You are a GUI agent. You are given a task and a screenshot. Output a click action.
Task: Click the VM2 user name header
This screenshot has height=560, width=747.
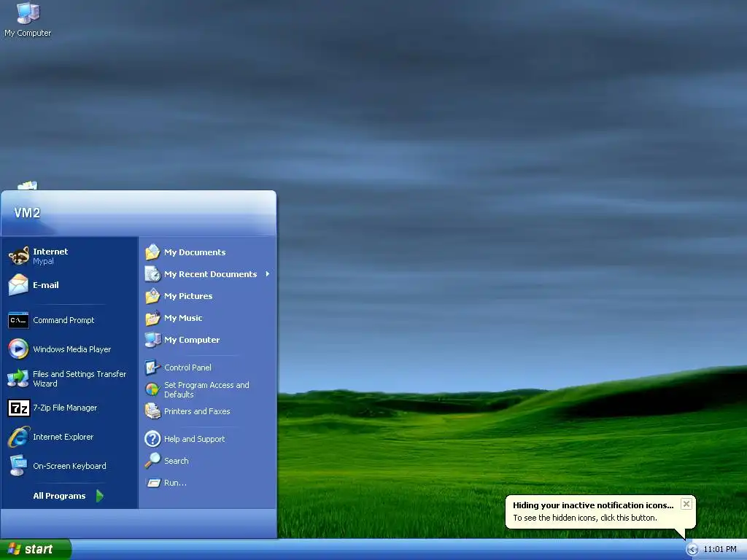[27, 213]
